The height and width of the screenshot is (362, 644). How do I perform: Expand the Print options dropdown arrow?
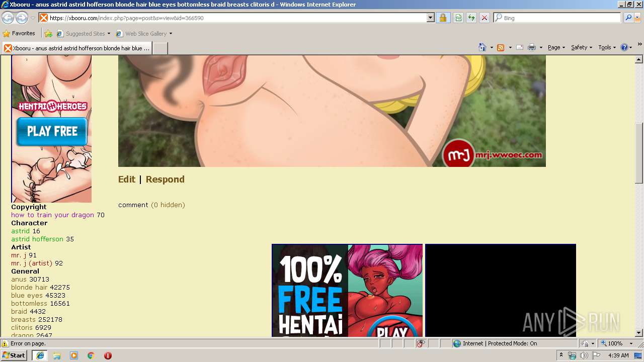point(541,47)
